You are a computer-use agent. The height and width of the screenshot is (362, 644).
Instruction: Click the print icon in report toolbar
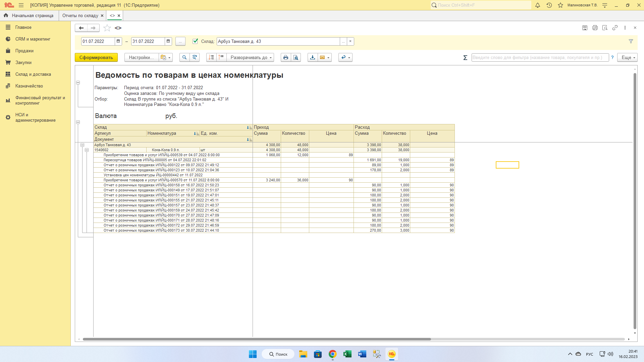(285, 57)
